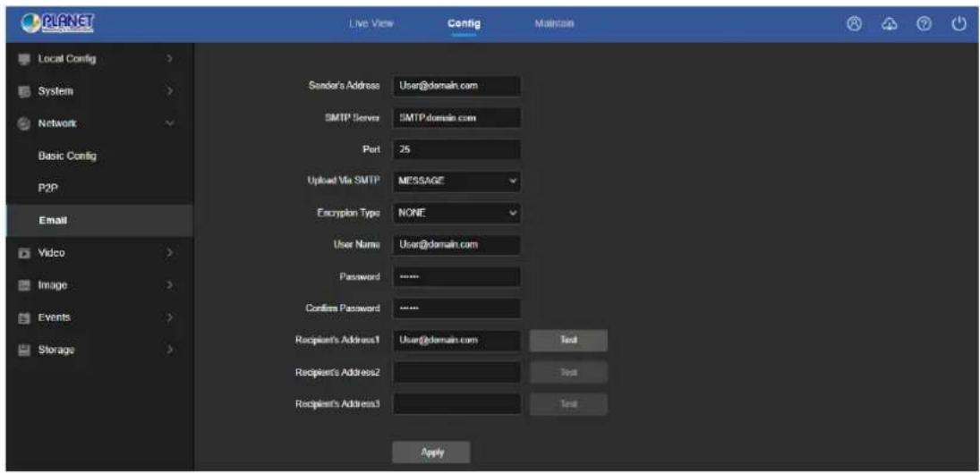Click the Events label

55,317
